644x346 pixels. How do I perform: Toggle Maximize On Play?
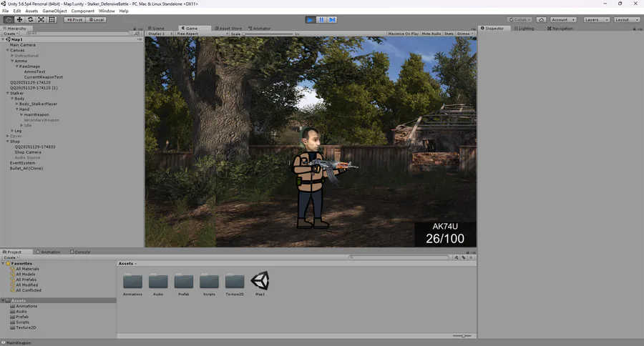tap(404, 34)
